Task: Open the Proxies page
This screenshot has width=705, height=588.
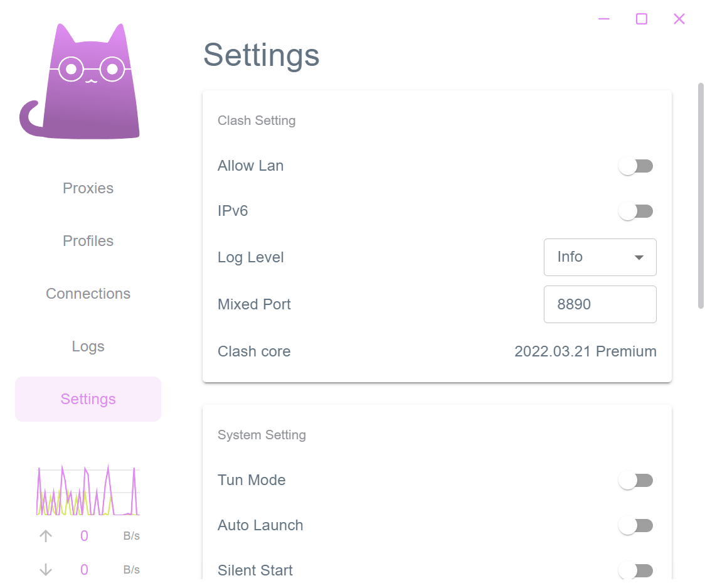Action: point(88,188)
